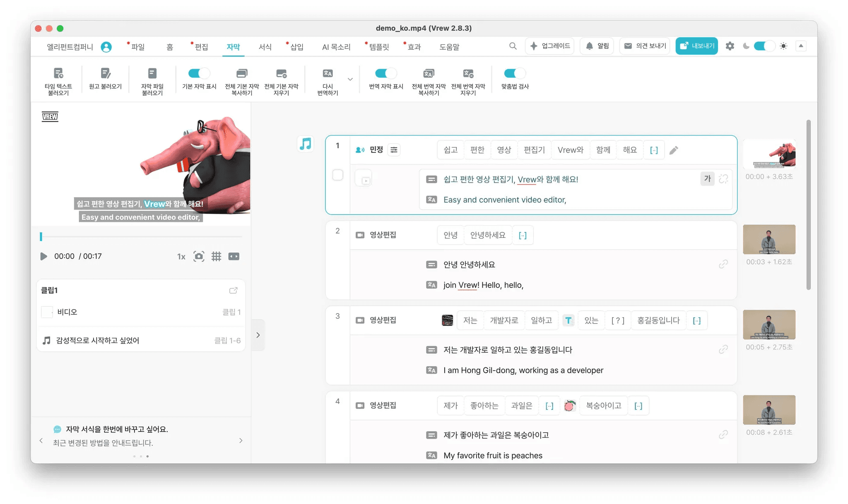848x504 pixels.
Task: Click the 가 font style button in clip 1
Action: (707, 178)
